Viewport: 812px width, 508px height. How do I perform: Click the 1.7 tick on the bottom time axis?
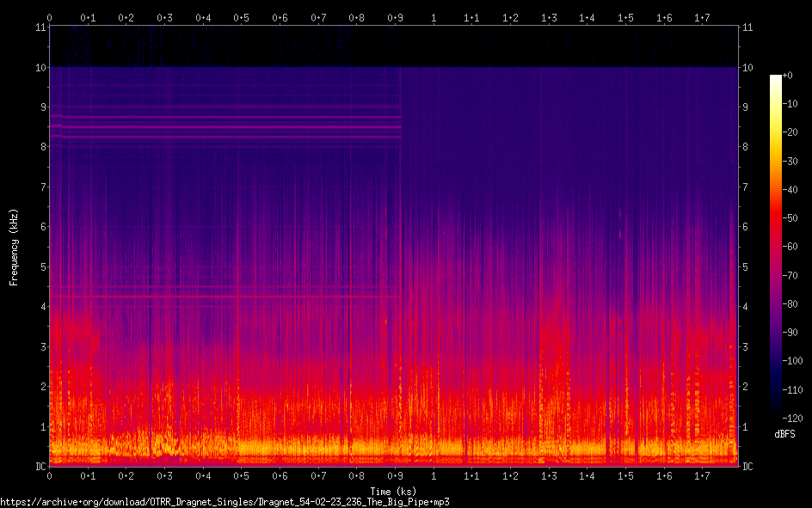pyautogui.click(x=703, y=475)
